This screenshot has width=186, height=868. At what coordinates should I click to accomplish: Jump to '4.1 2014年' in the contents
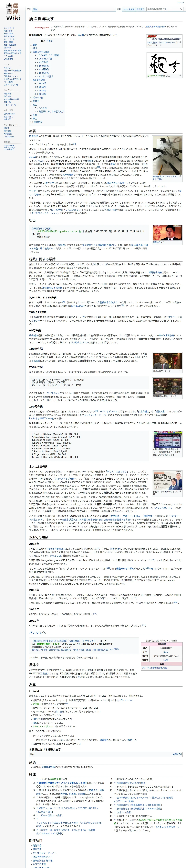40,83
